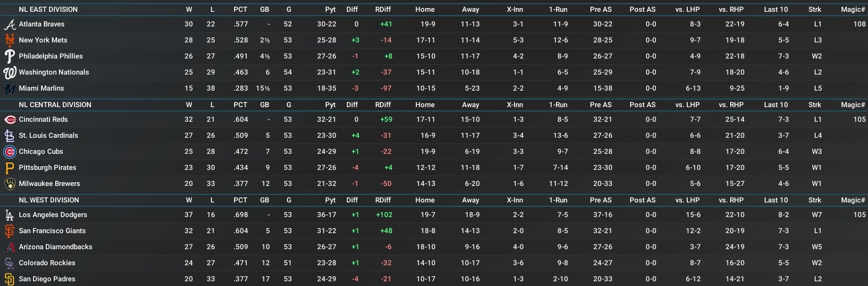Sort NL West by Away header
The image size is (868, 286).
pos(470,200)
